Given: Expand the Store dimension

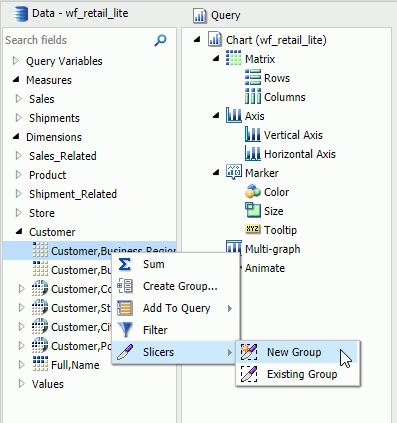Looking at the screenshot, I should tap(19, 213).
